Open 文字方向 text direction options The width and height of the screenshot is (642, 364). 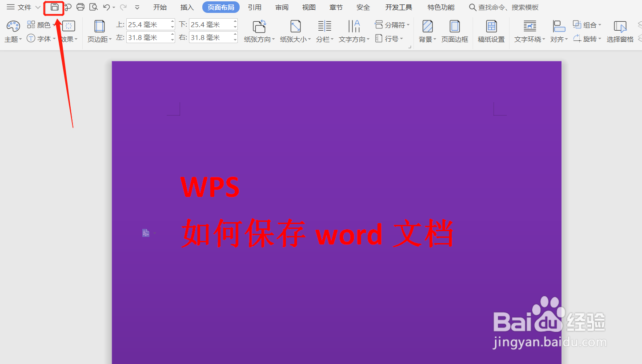[354, 31]
